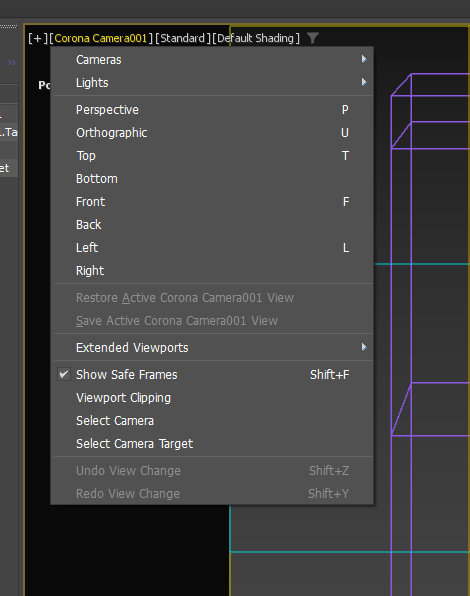The width and height of the screenshot is (470, 596).
Task: Select Front view entry
Action: point(213,201)
